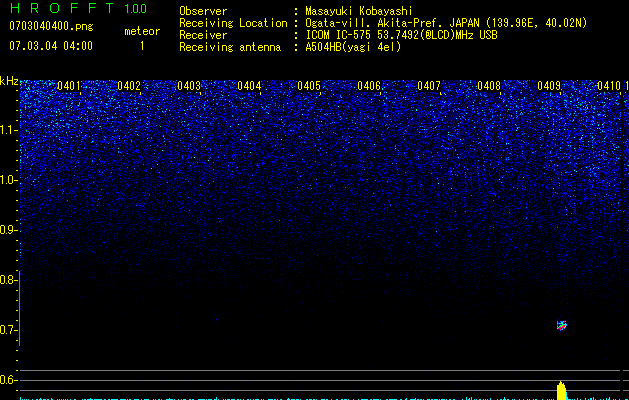Click the version number 1.0.0
This screenshot has width=629, height=400.
(136, 9)
